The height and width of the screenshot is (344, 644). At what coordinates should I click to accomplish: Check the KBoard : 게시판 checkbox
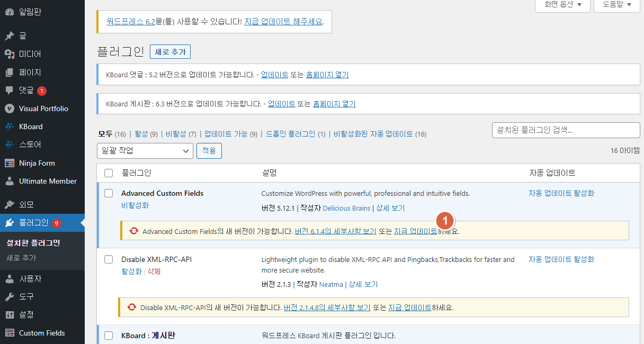tap(109, 336)
